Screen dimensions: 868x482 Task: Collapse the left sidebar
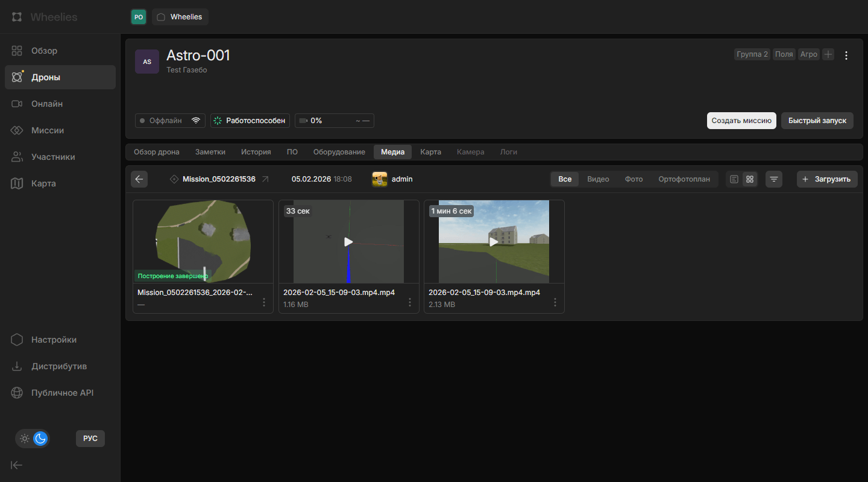[17, 465]
